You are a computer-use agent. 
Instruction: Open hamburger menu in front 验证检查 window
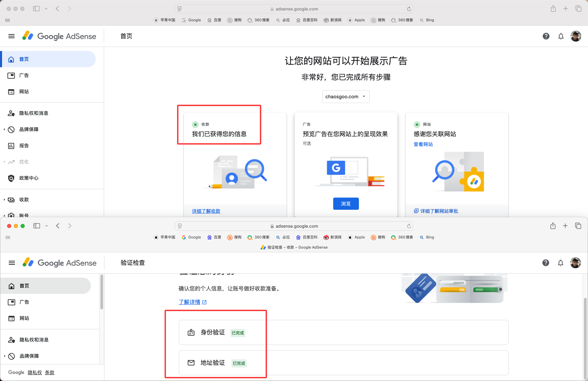12,263
